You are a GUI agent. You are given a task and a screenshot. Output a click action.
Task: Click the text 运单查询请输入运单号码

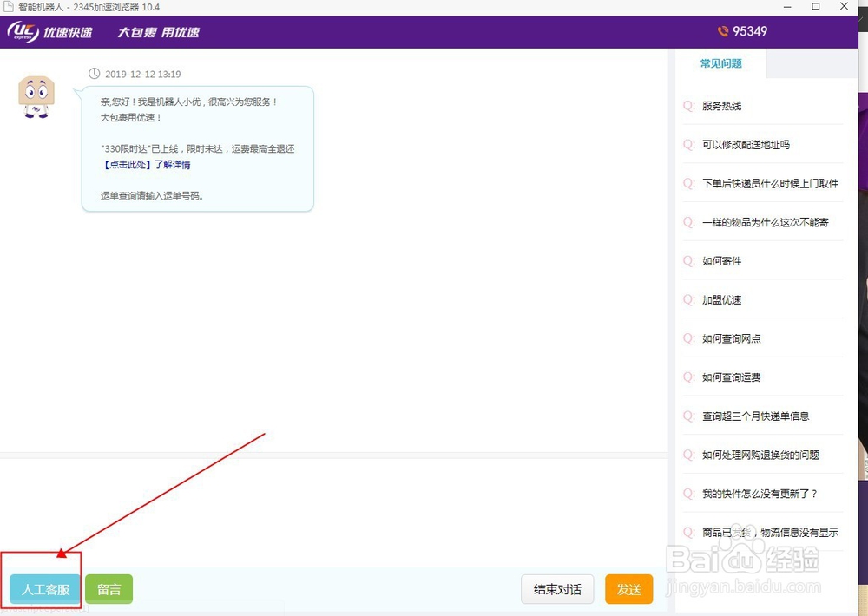(152, 196)
